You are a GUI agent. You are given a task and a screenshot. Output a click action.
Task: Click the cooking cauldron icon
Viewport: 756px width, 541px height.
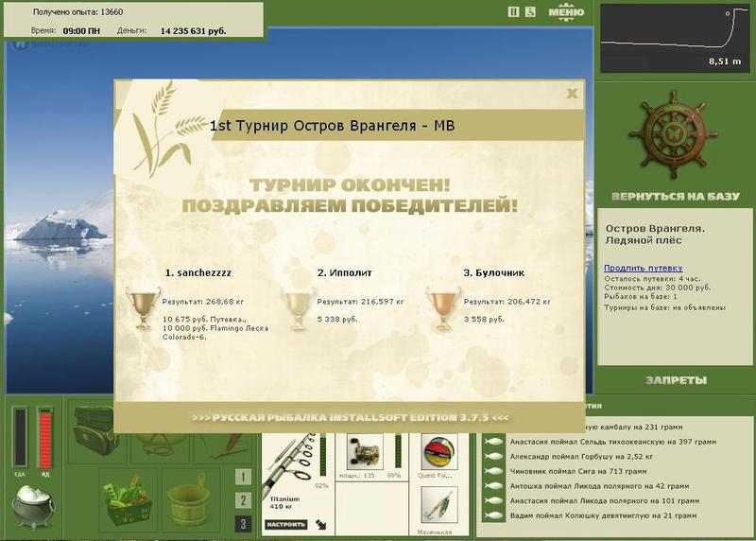pyautogui.click(x=33, y=506)
